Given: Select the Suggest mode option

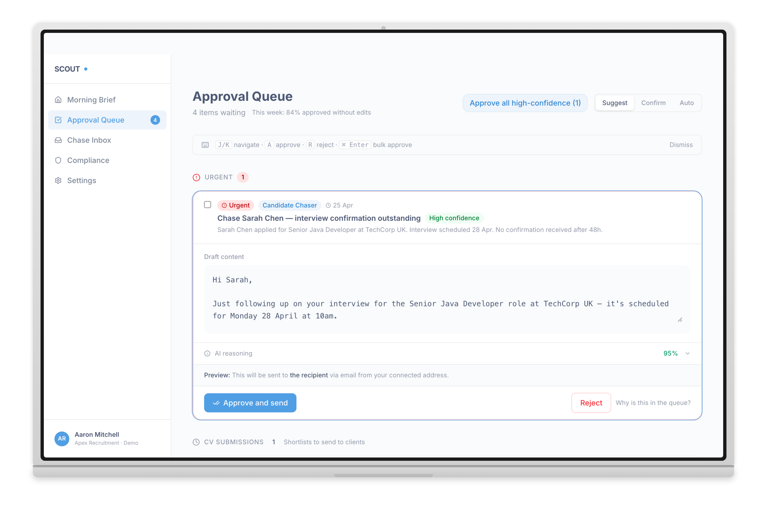Looking at the screenshot, I should coord(614,103).
